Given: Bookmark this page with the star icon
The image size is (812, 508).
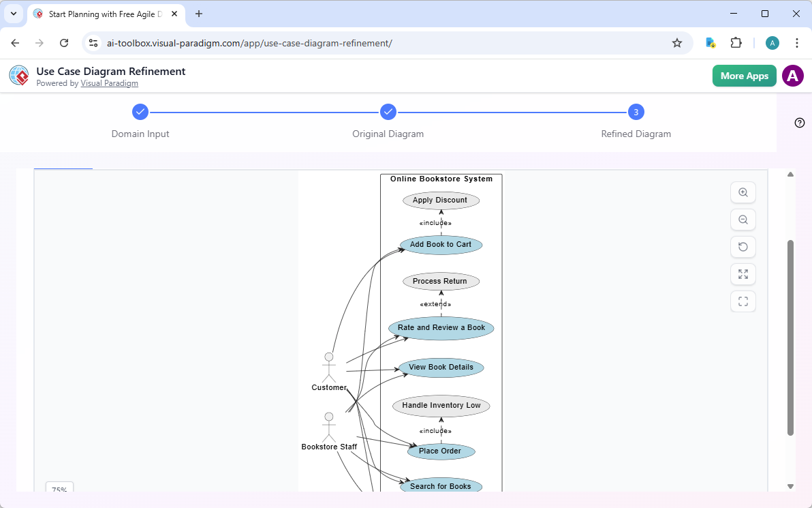Looking at the screenshot, I should pos(676,42).
